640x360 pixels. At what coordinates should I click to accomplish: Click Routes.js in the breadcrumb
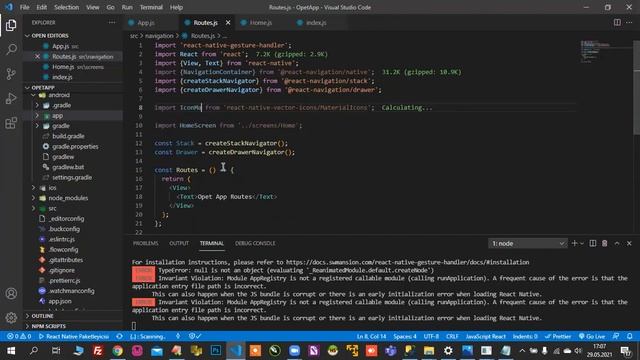click(x=203, y=36)
